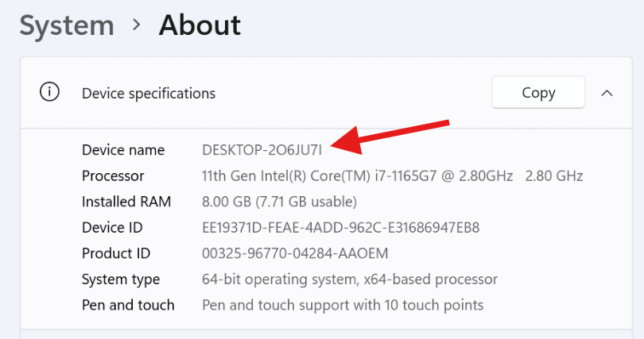
Task: Click the Device ID value EE19371D
Action: click(x=341, y=228)
